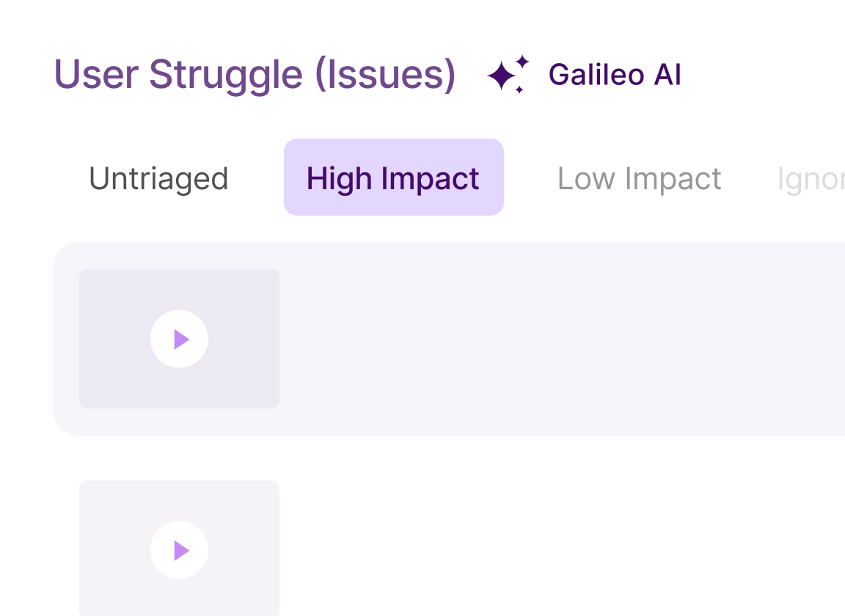
Task: Open the Low Impact tab
Action: click(x=639, y=178)
